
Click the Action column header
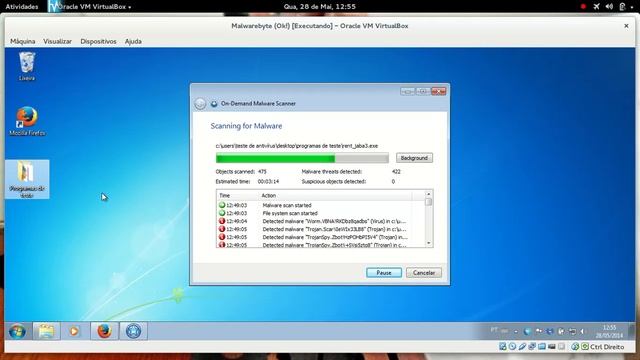(x=336, y=196)
